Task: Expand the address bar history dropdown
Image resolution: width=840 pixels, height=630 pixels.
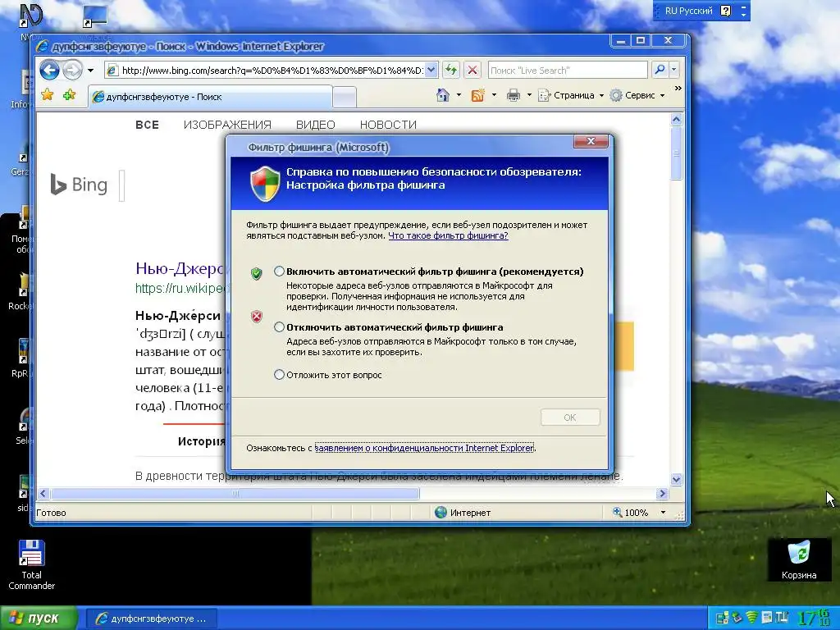Action: coord(431,71)
